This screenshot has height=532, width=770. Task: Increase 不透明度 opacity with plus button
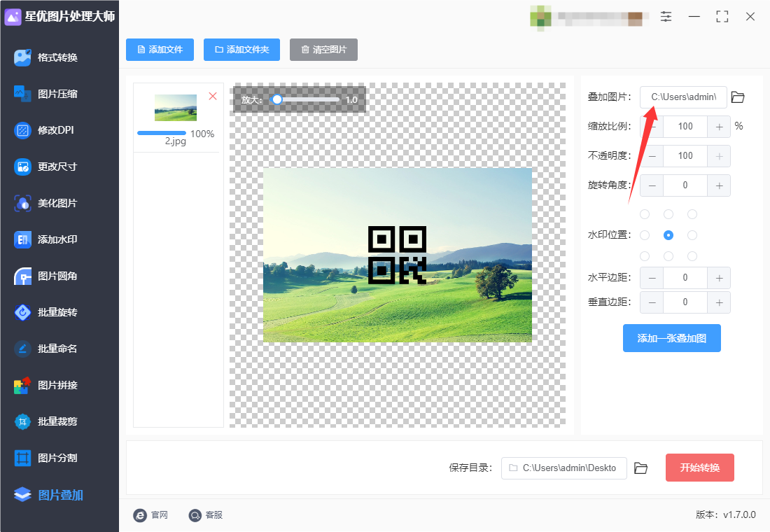coord(719,156)
